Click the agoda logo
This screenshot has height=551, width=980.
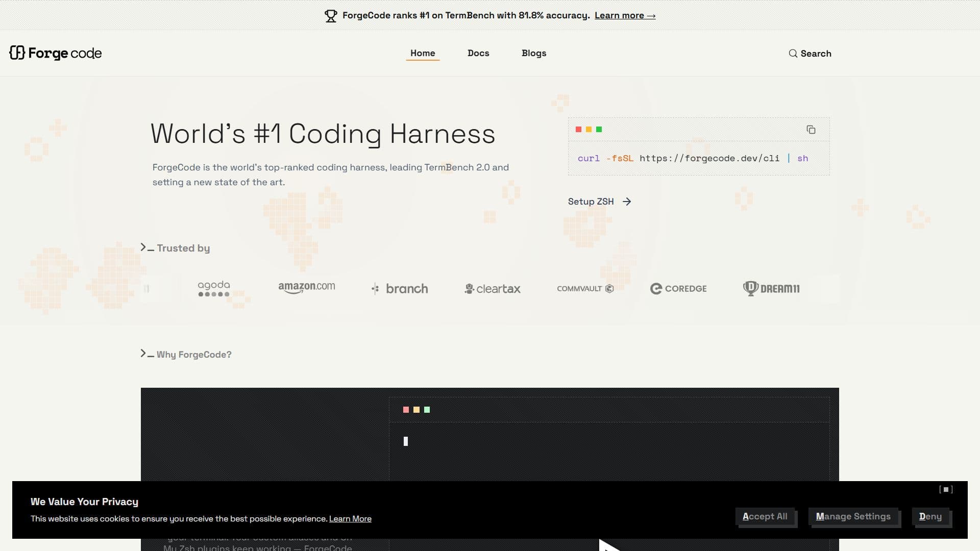click(214, 288)
